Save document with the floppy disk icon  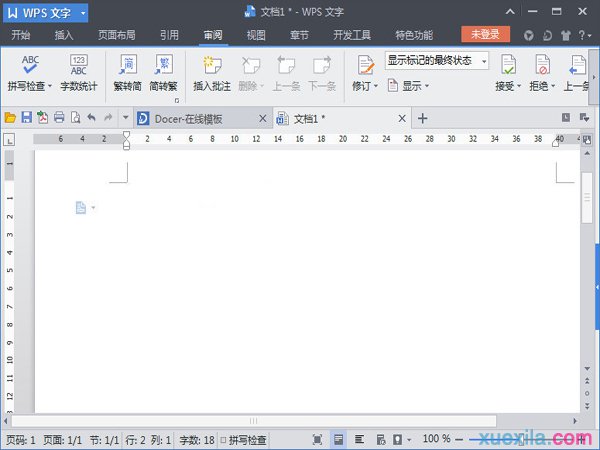tap(26, 117)
